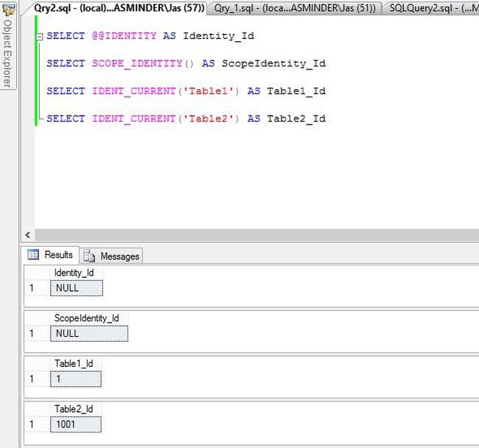Viewport: 479px width, 448px height.
Task: Click row header 1 of ScopeIdentity_Id grid
Action: 37,334
